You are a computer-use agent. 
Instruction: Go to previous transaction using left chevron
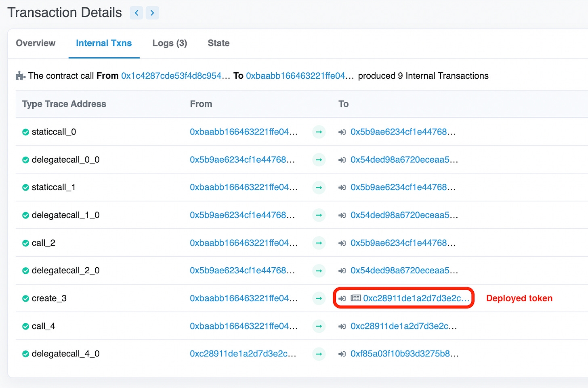136,13
